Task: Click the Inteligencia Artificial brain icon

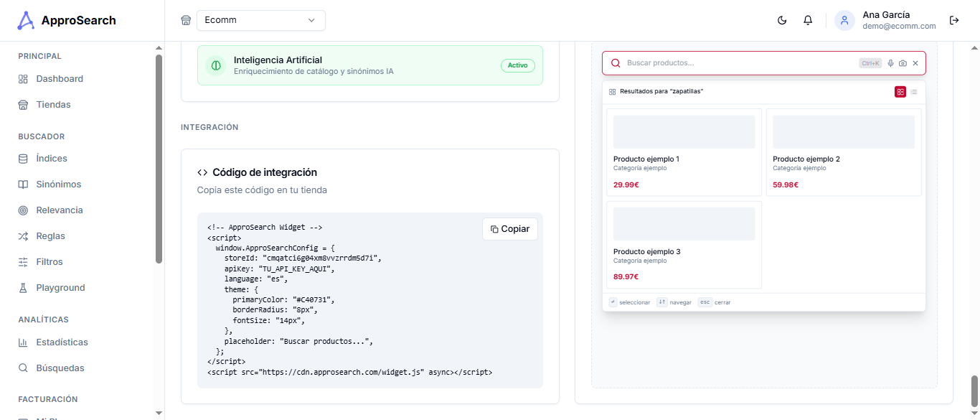Action: (x=215, y=65)
